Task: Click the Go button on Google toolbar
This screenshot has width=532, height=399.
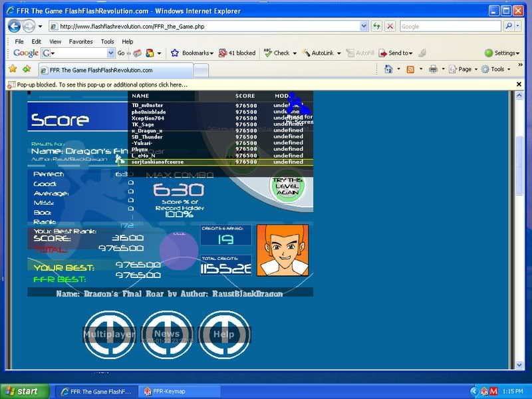Action: [121, 53]
